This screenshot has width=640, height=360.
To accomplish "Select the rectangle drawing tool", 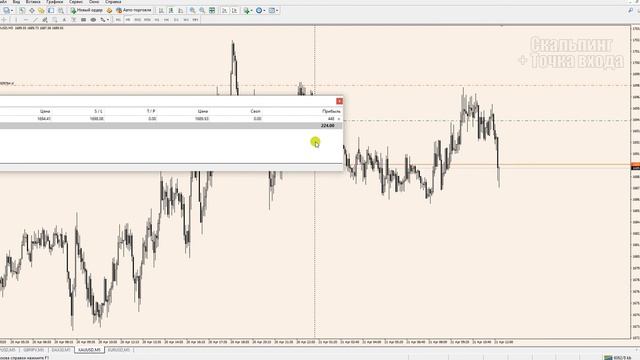I will 83,20.
